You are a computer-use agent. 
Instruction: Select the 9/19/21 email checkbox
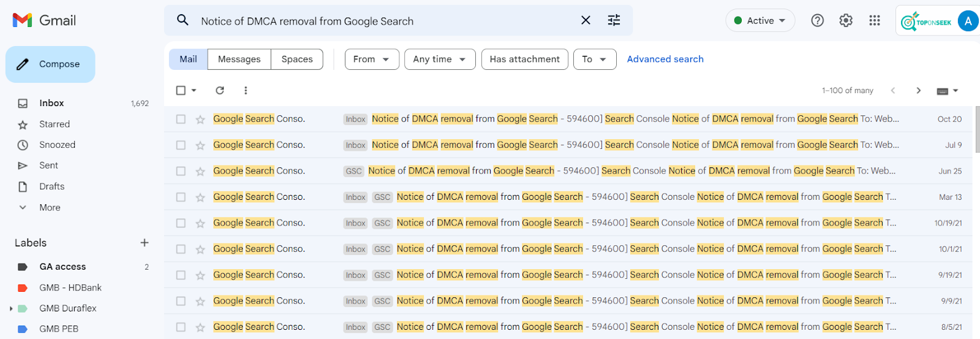(x=181, y=275)
